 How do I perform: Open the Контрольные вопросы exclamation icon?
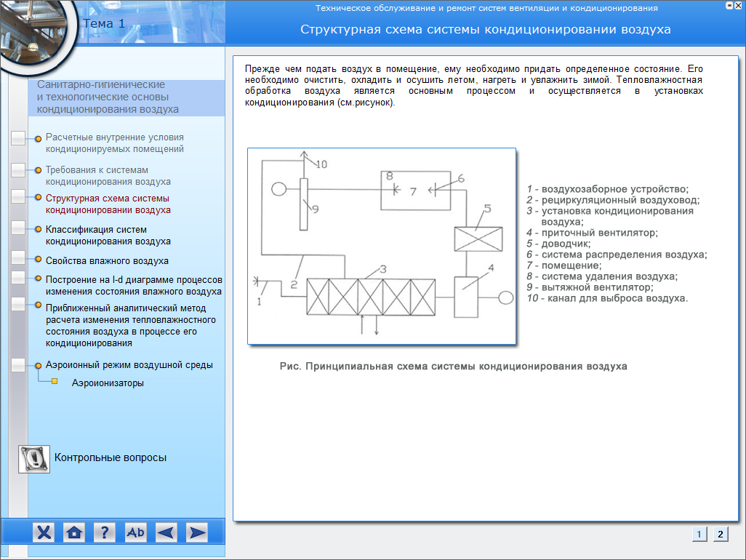[34, 458]
